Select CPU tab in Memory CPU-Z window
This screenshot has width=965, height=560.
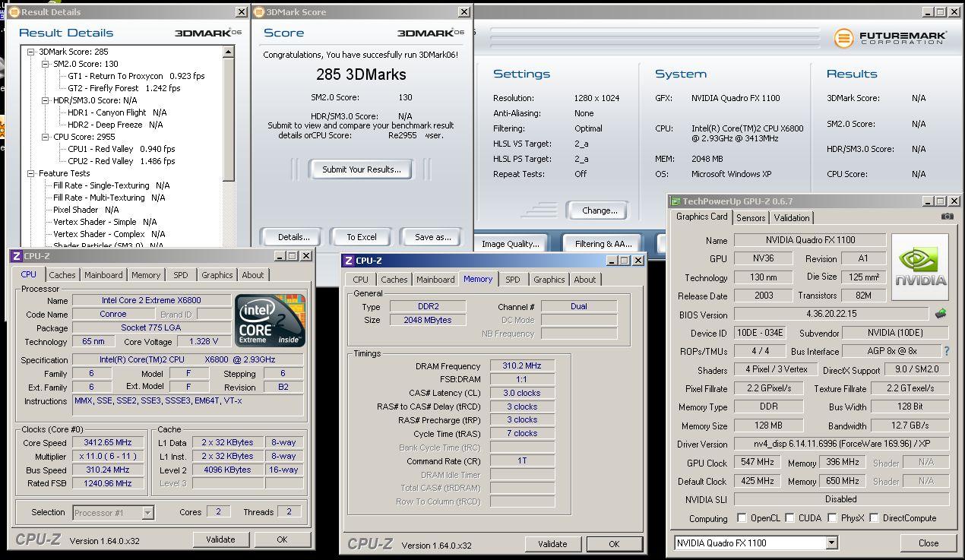(x=361, y=280)
